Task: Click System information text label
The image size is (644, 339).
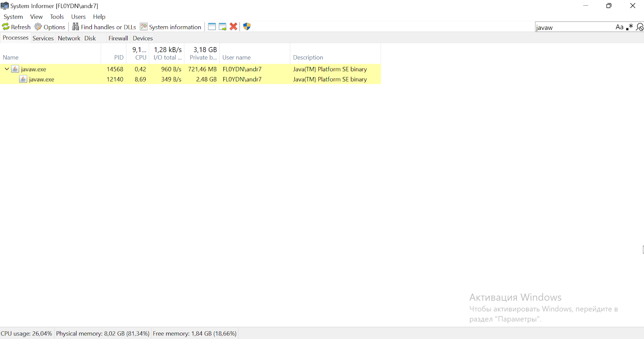Action: click(175, 27)
